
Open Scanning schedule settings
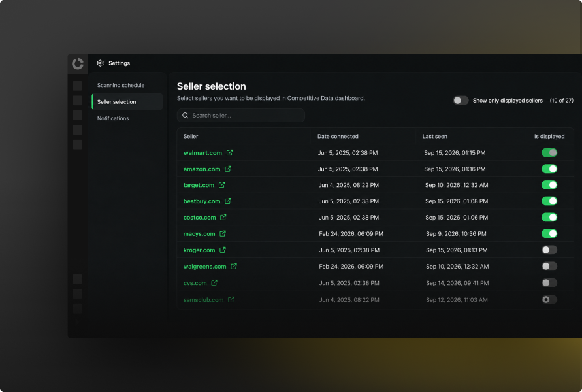click(121, 85)
